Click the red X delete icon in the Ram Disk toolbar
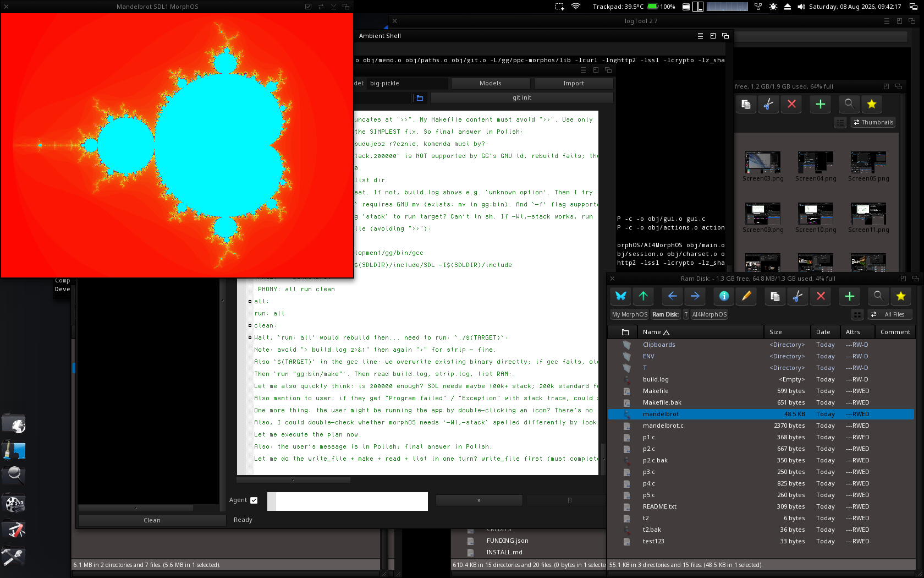The height and width of the screenshot is (578, 924). (821, 296)
